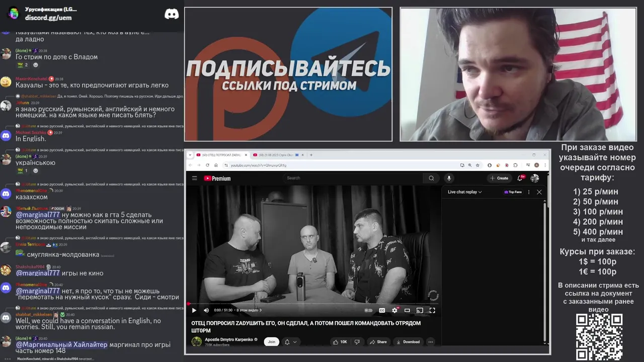Join the Apostle Dmytro Karpenko channel
The image size is (644, 362).
[271, 342]
